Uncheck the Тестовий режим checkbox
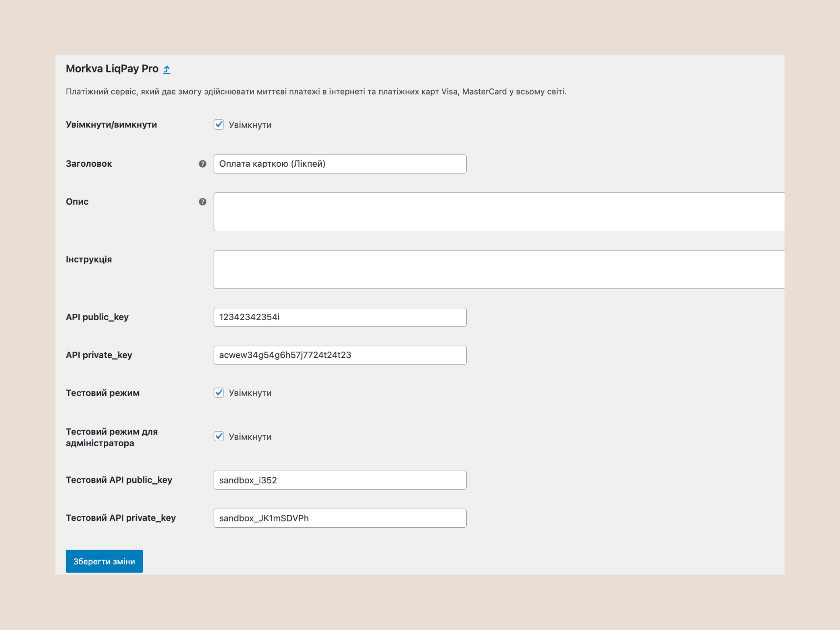The width and height of the screenshot is (840, 630). coord(219,393)
